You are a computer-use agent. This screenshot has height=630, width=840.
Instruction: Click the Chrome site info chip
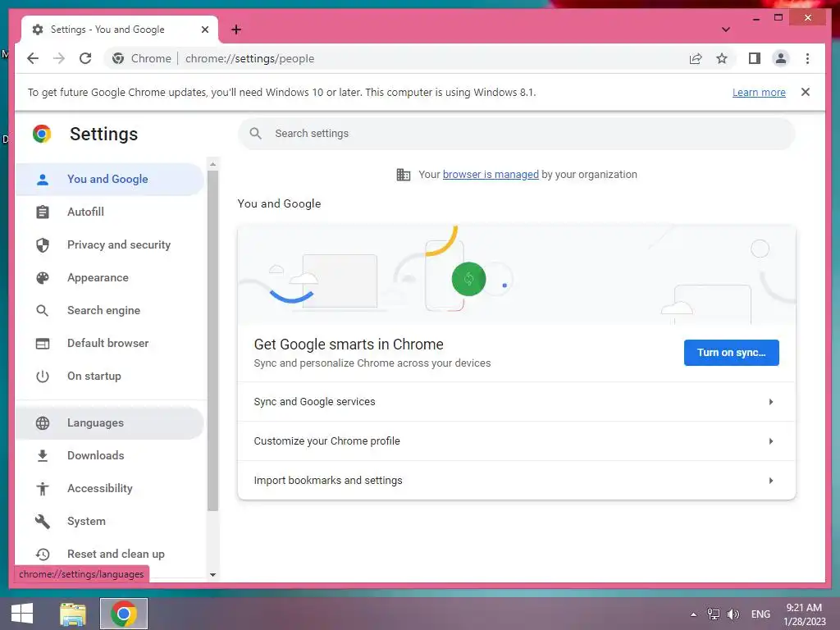pos(141,58)
